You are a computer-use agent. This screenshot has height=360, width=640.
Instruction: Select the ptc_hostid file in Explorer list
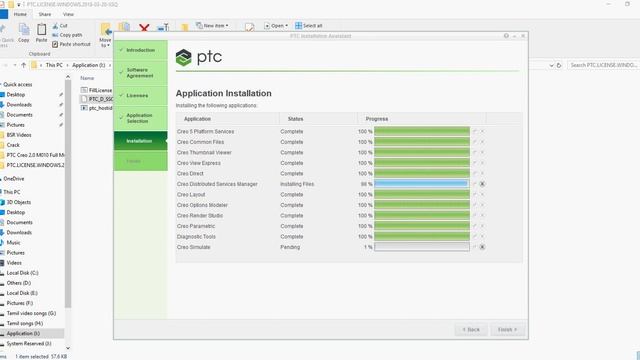pyautogui.click(x=97, y=108)
